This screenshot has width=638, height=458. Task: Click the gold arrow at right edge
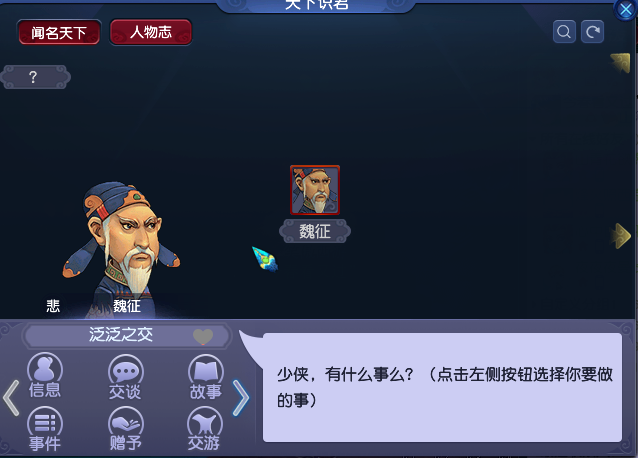620,236
